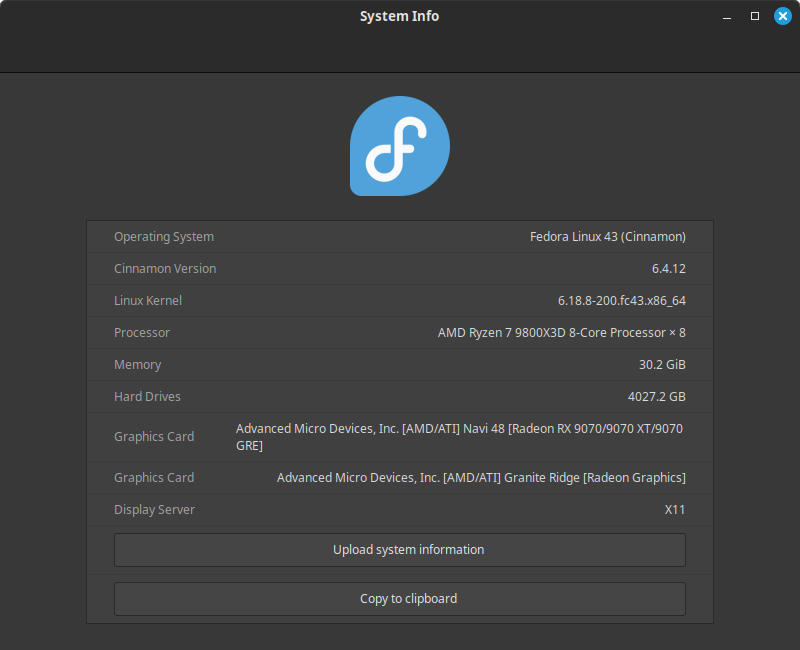Screen dimensions: 800x650
Task: Click the System Info window title
Action: tap(399, 16)
